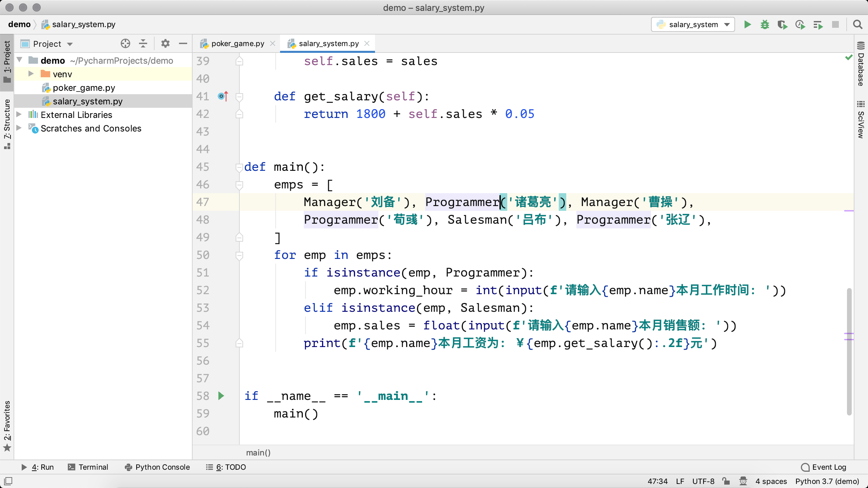Viewport: 868px width, 488px height.
Task: Select the Stop execution icon
Action: (x=837, y=24)
